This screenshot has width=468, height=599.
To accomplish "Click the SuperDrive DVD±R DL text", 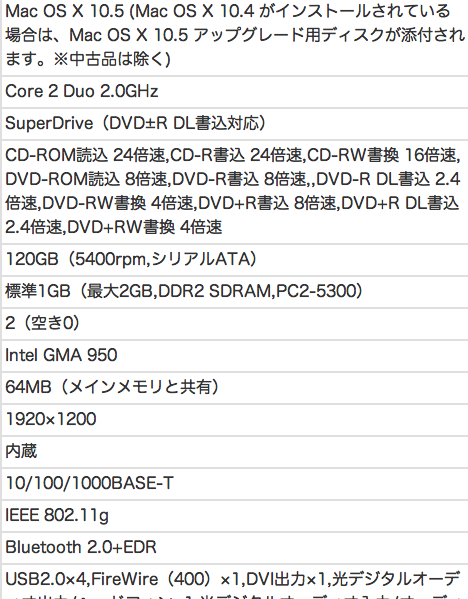I will 135,124.
